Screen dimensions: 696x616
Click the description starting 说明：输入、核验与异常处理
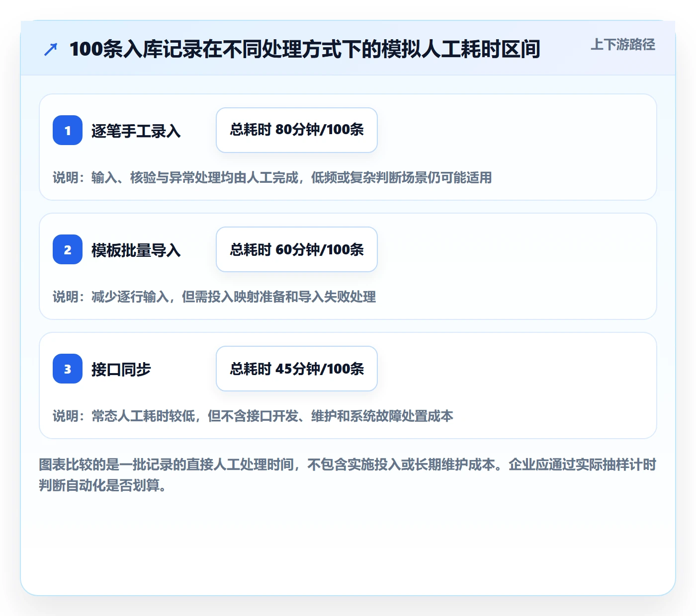point(272,177)
